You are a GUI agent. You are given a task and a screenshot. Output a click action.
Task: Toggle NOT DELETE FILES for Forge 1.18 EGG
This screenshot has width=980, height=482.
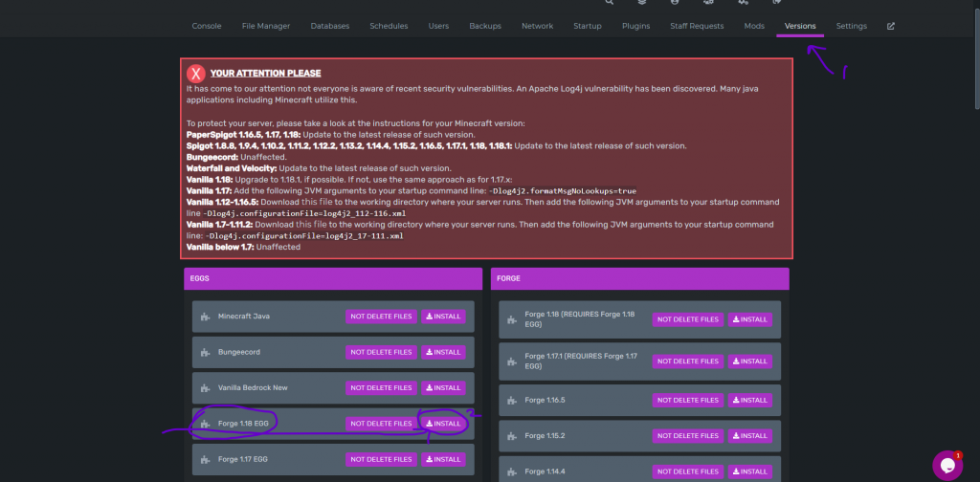(381, 424)
